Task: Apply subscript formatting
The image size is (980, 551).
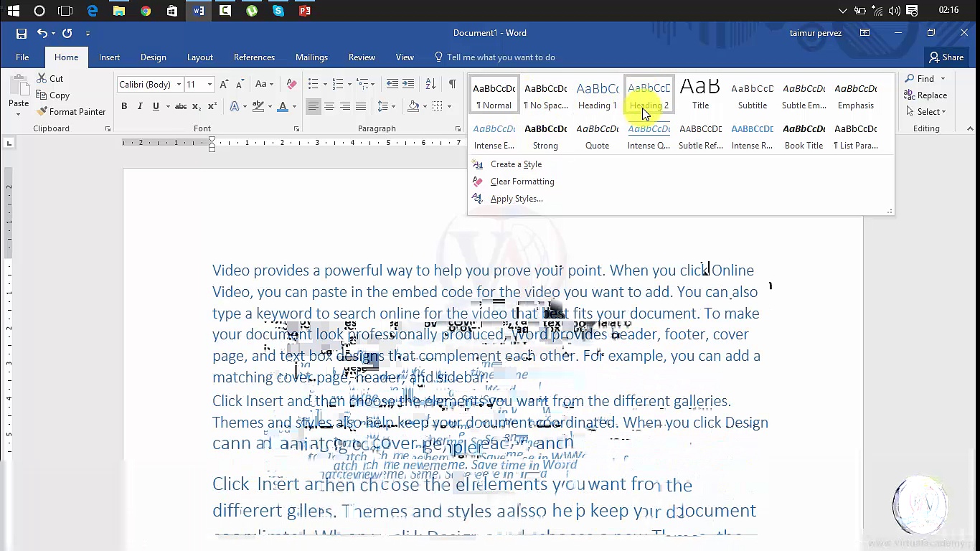Action: tap(197, 106)
